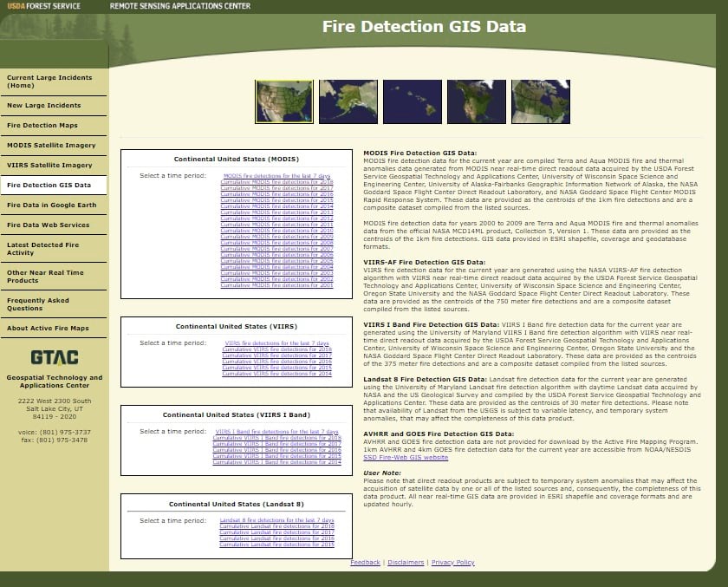Image resolution: width=728 pixels, height=587 pixels.
Task: Open Cumulative VIIRS I Band detections for 2015
Action: coord(276,456)
